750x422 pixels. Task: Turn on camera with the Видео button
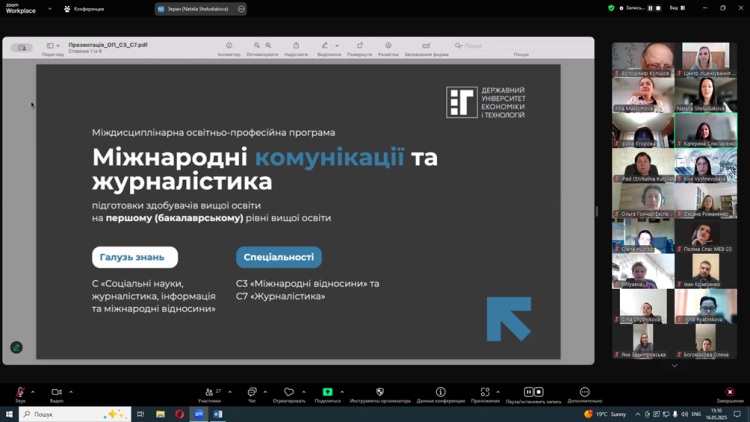[56, 393]
